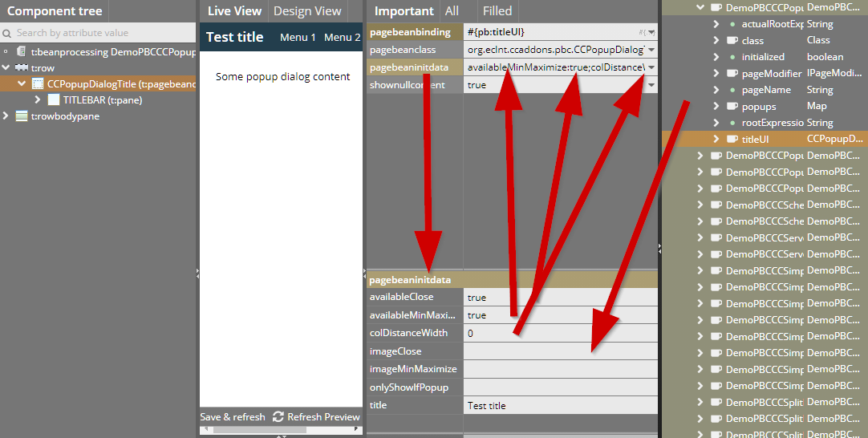
Task: Click the refresh icon beside Refresh Preview
Action: [x=278, y=417]
